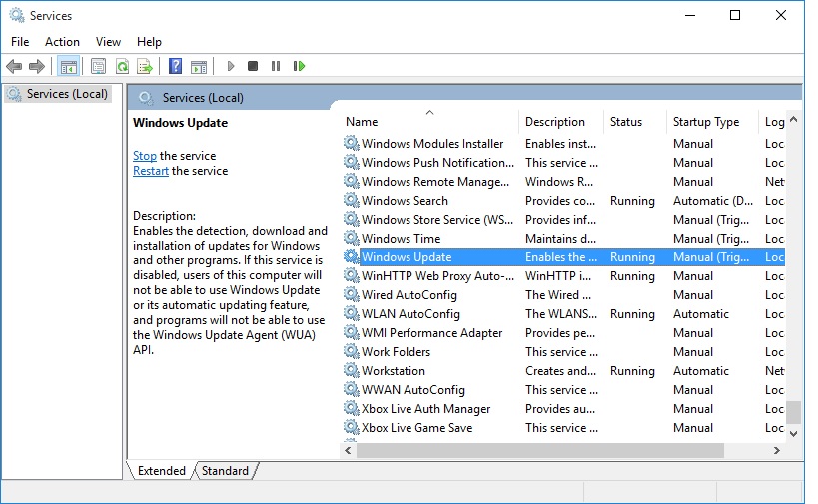Click the Forward arrow toolbar icon

point(37,66)
